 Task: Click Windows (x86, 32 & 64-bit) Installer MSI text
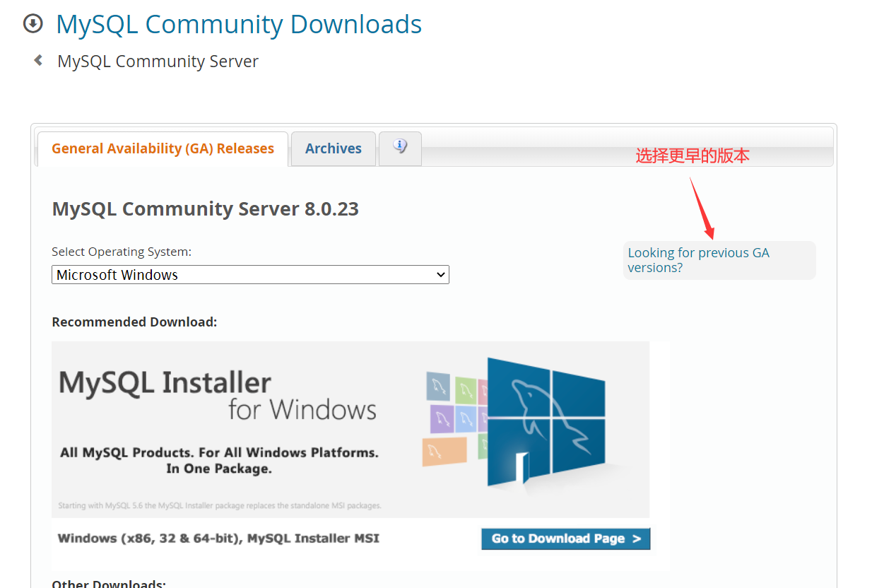pyautogui.click(x=218, y=539)
